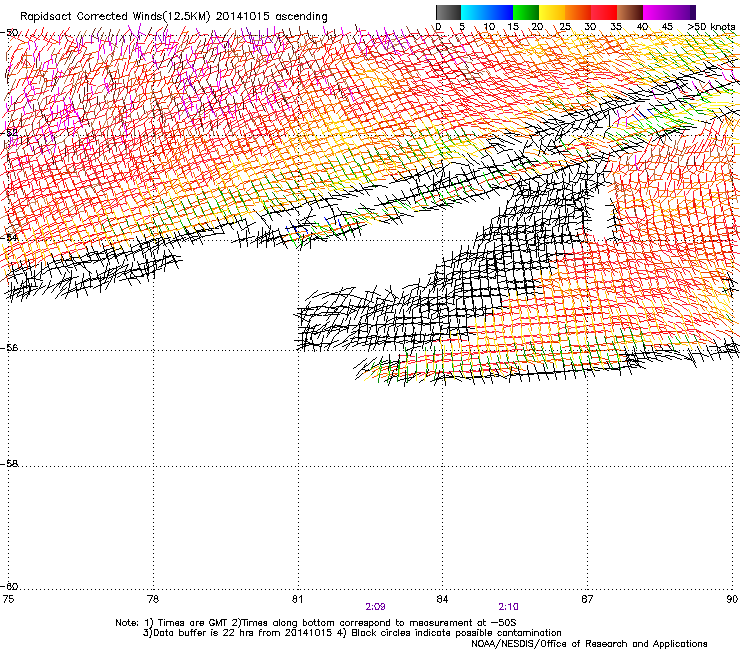Click the purple 2:09 time marker

(x=375, y=607)
